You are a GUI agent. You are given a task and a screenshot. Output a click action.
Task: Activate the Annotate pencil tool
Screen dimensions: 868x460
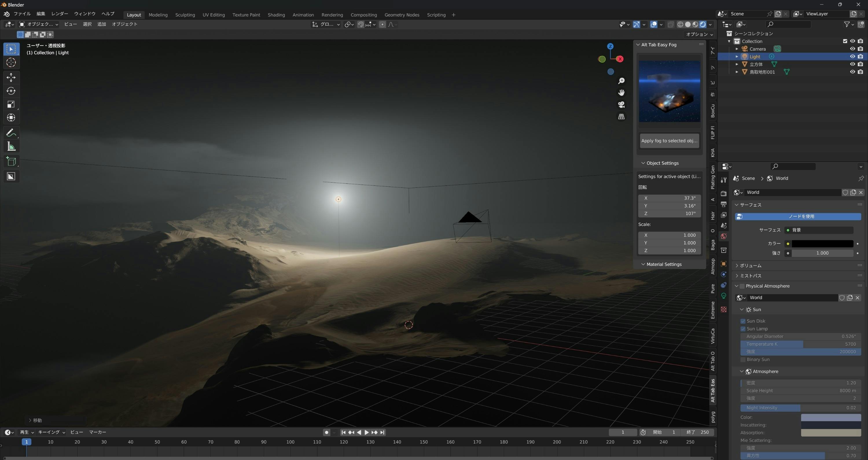tap(11, 133)
